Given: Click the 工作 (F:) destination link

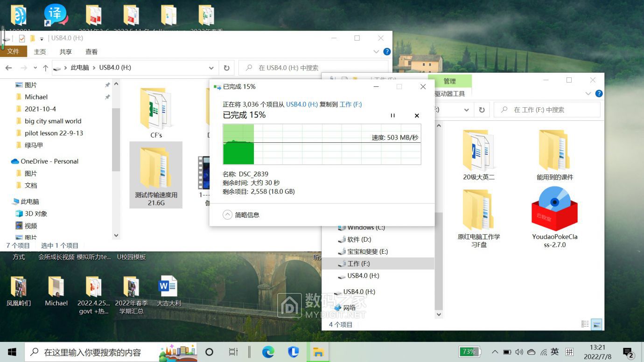Looking at the screenshot, I should point(350,104).
